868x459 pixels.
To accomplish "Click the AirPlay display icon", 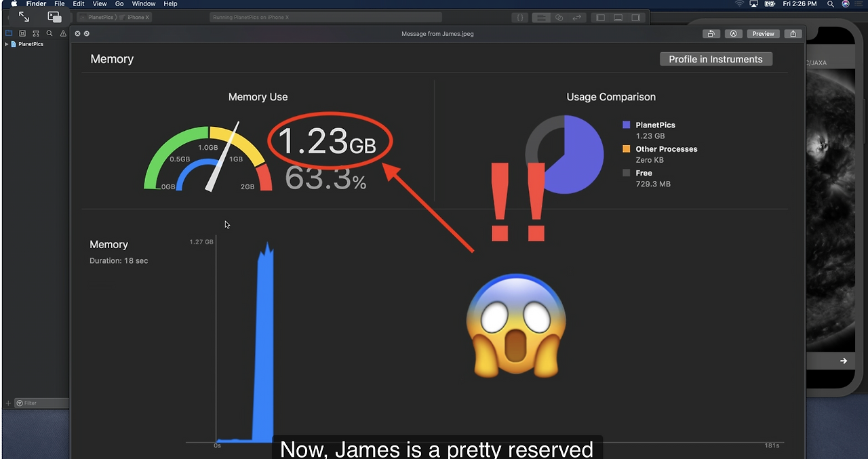I will click(754, 4).
